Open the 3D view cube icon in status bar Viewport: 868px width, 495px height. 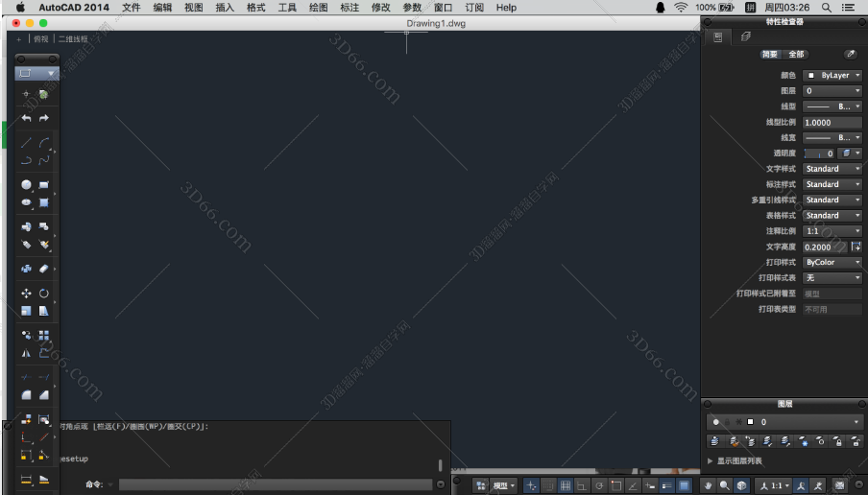click(742, 485)
